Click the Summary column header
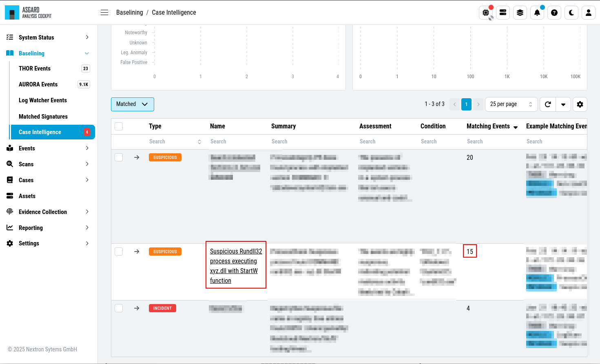 pos(283,126)
